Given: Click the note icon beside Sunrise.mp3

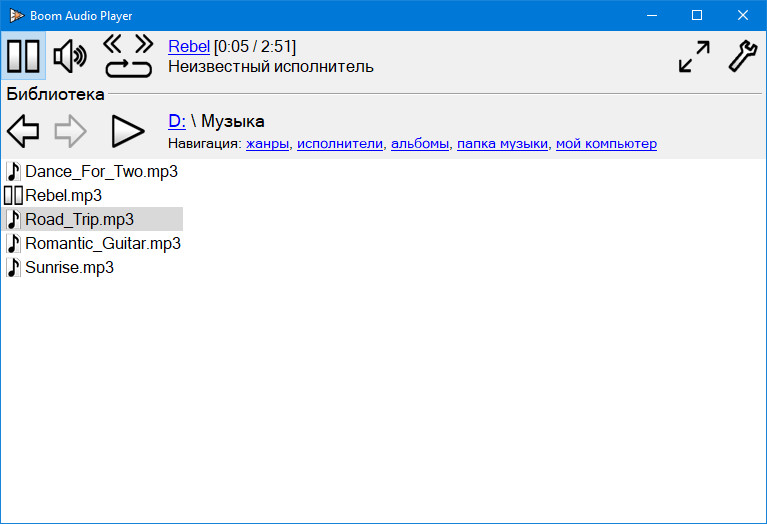Looking at the screenshot, I should [x=13, y=267].
